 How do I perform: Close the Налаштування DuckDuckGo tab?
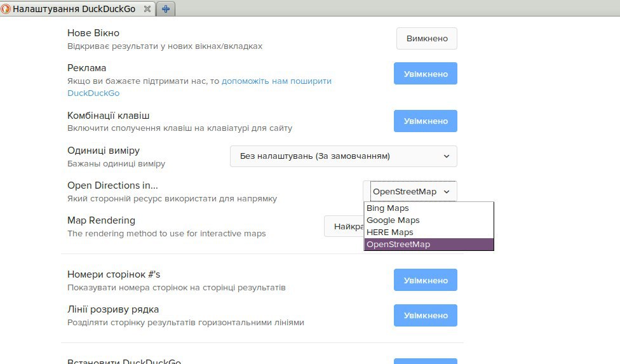(x=147, y=9)
